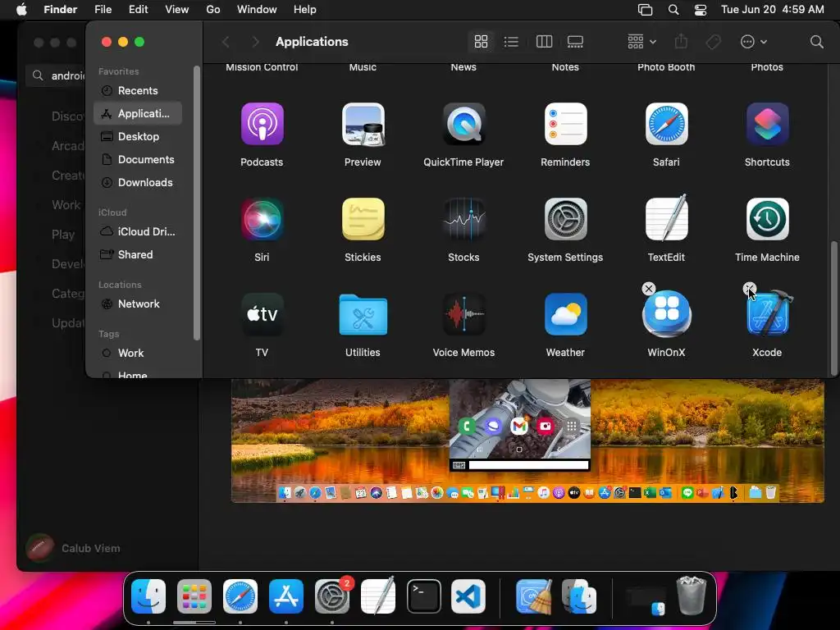Open the Group By dropdown in toolbar
Image resolution: width=840 pixels, height=630 pixels.
tap(641, 42)
